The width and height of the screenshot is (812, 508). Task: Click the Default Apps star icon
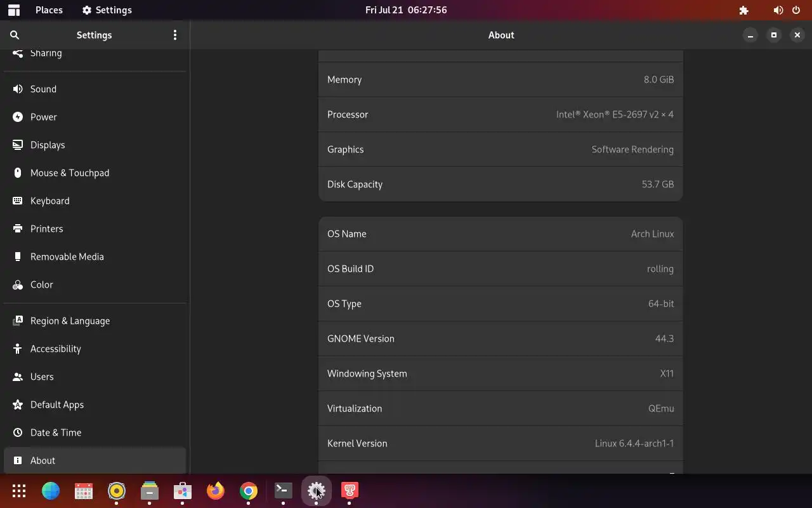coord(18,404)
